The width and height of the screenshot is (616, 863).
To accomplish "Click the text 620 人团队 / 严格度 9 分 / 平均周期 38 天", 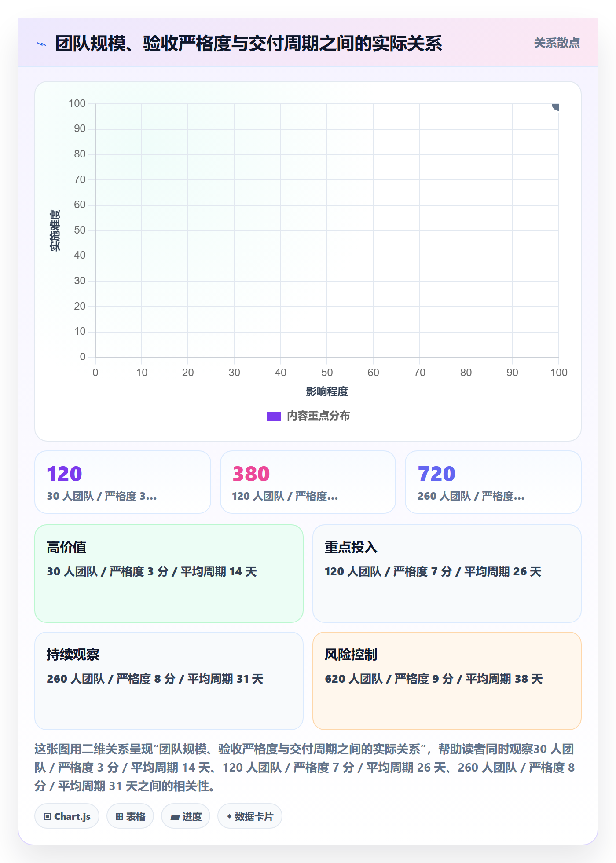I will point(434,679).
